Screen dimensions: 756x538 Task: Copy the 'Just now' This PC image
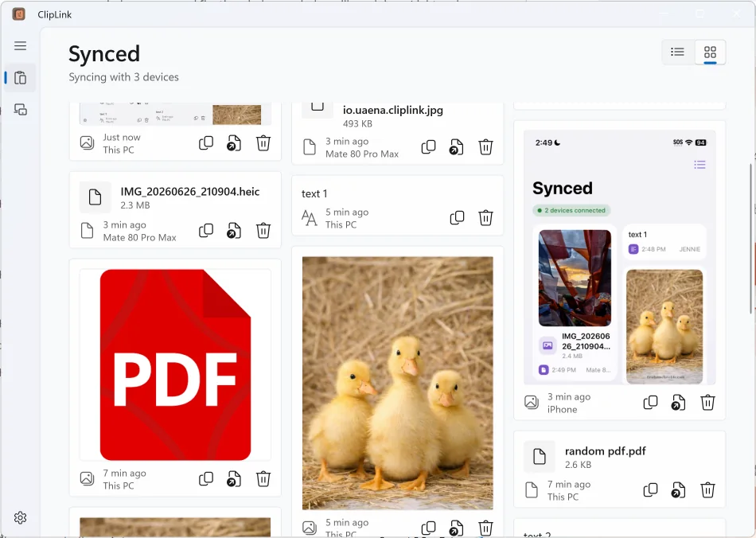click(x=206, y=143)
